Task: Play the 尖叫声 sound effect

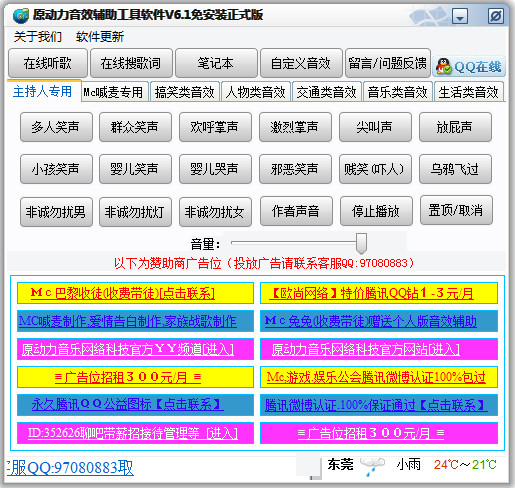Action: (375, 127)
